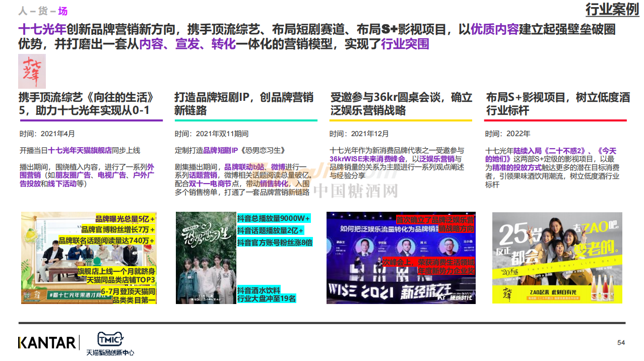Viewport: 644px width, 361px height.
Task: Click the cyan label 抖音官方账号粉丝涨8倍
Action: (275, 242)
